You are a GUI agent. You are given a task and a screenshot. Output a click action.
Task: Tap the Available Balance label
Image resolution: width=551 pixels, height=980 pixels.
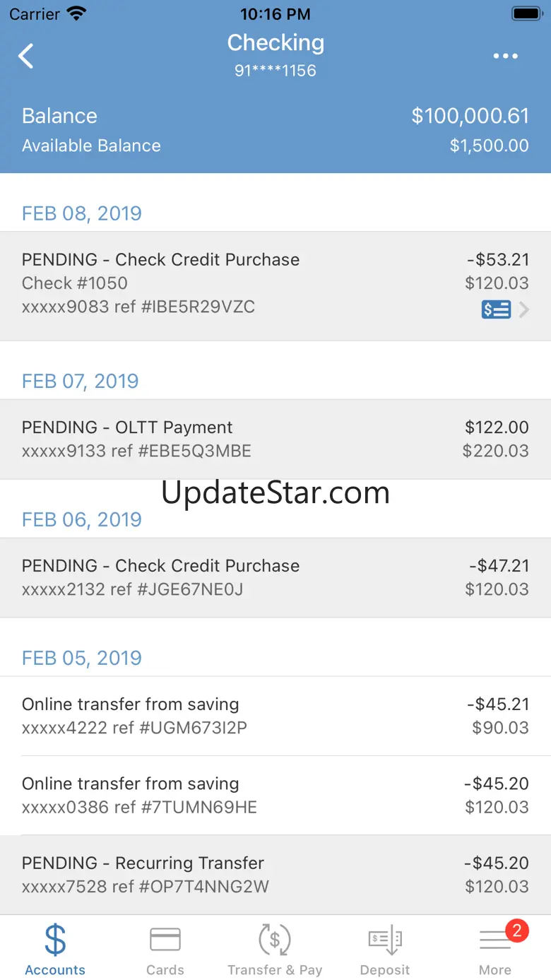pos(91,146)
